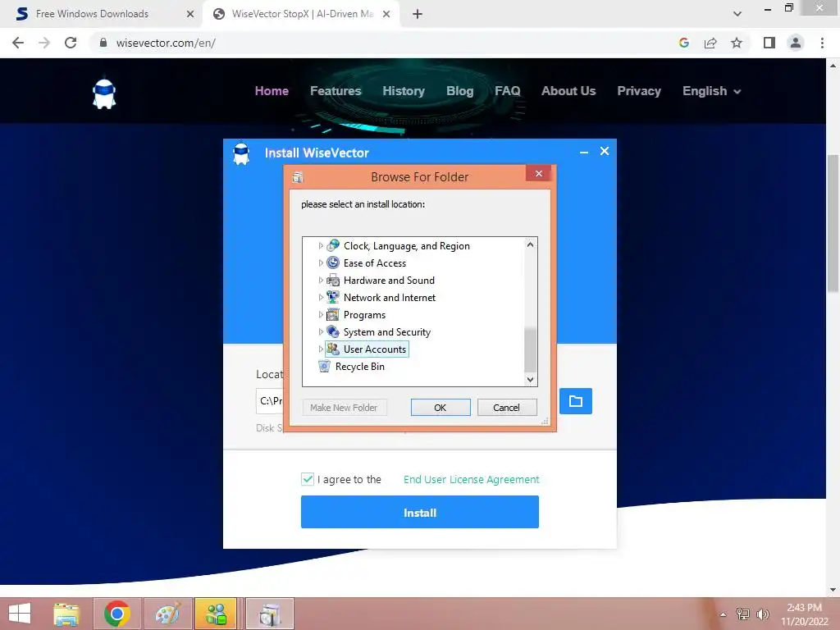This screenshot has height=630, width=840.
Task: Click network icon in system tray
Action: click(743, 614)
